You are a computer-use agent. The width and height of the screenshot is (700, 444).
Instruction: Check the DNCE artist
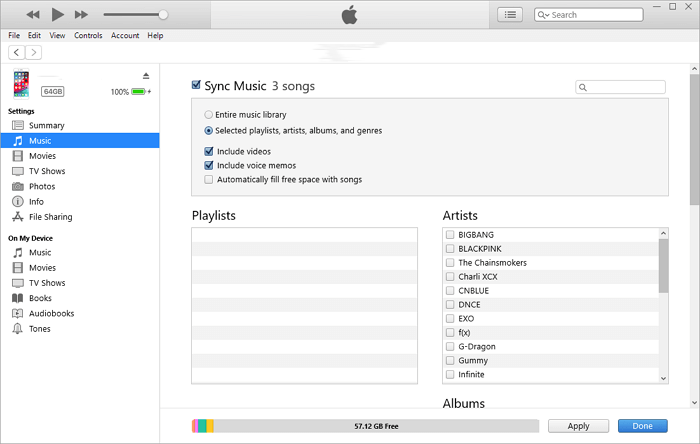(x=450, y=304)
